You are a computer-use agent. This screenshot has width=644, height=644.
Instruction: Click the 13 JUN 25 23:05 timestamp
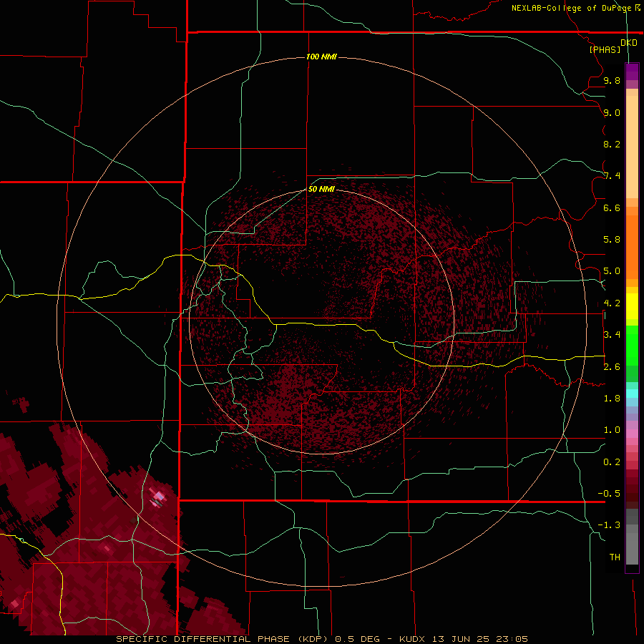[x=480, y=639]
